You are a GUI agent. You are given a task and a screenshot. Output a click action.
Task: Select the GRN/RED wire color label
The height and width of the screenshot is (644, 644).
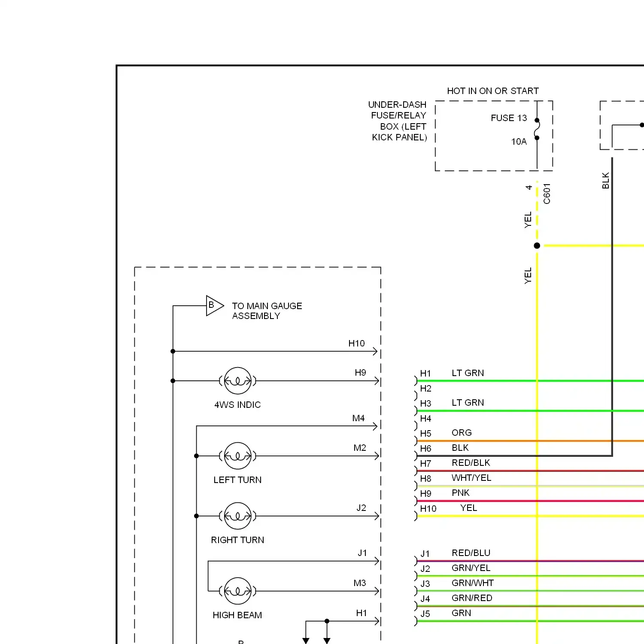(472, 598)
